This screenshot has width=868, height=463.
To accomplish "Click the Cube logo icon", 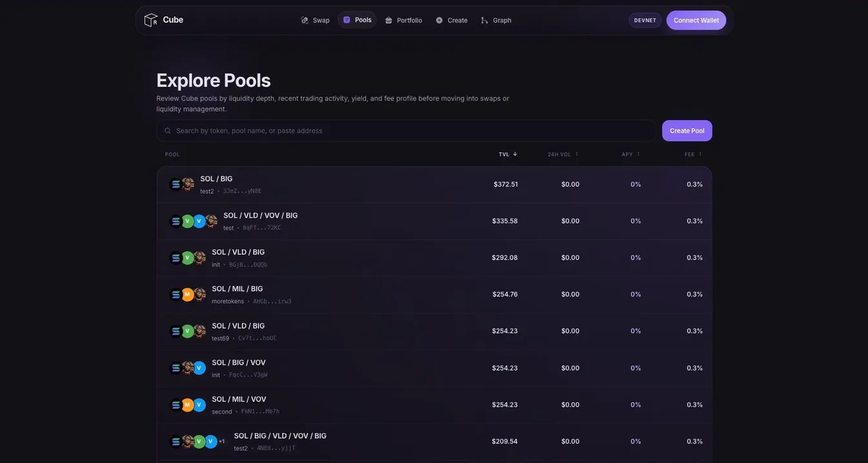I will click(150, 20).
